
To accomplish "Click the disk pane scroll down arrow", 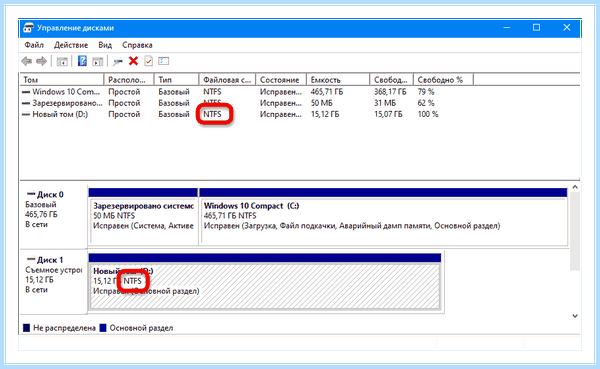I will (575, 316).
